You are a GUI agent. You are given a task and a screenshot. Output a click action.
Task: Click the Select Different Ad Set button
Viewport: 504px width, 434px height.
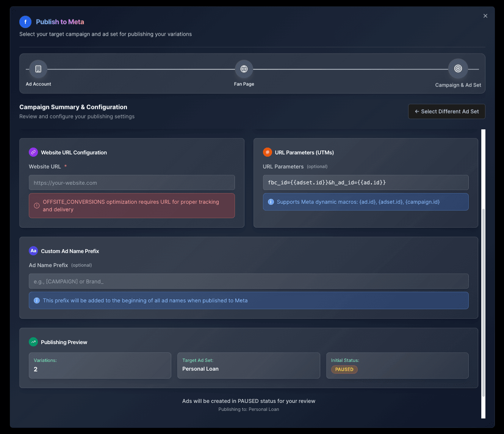pyautogui.click(x=446, y=111)
